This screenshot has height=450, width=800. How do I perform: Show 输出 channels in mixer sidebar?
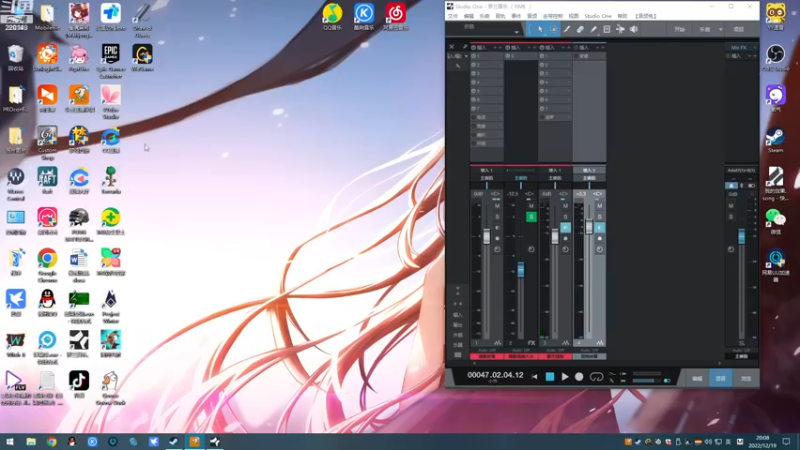click(458, 325)
